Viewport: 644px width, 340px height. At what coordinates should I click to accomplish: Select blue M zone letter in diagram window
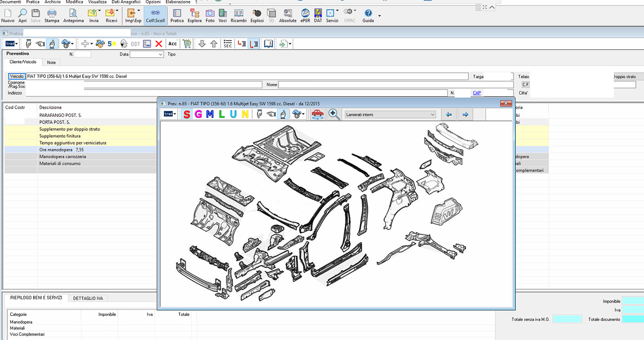pyautogui.click(x=210, y=114)
